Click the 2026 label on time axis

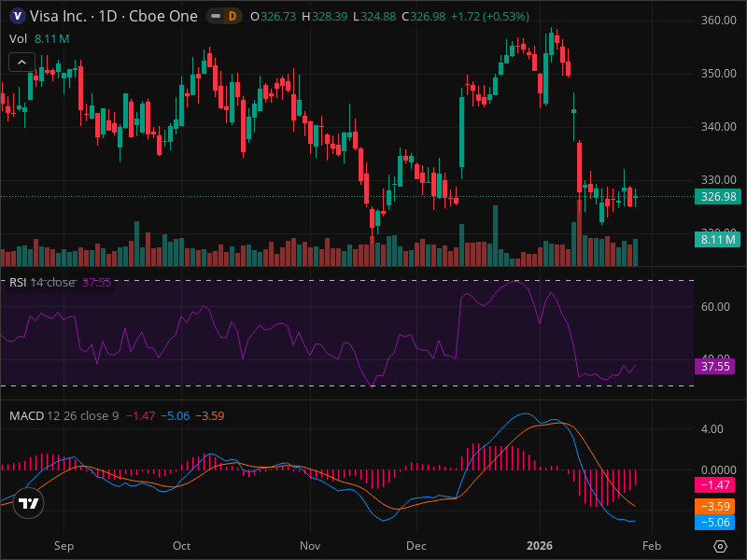540,546
